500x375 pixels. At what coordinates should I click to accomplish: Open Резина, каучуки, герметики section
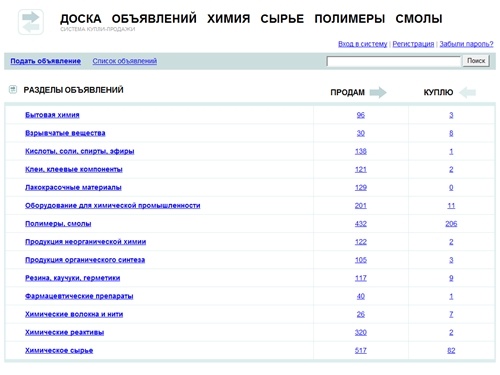point(73,278)
